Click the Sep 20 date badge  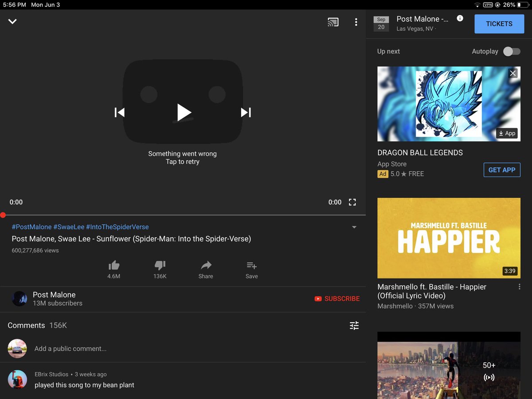[x=381, y=23]
